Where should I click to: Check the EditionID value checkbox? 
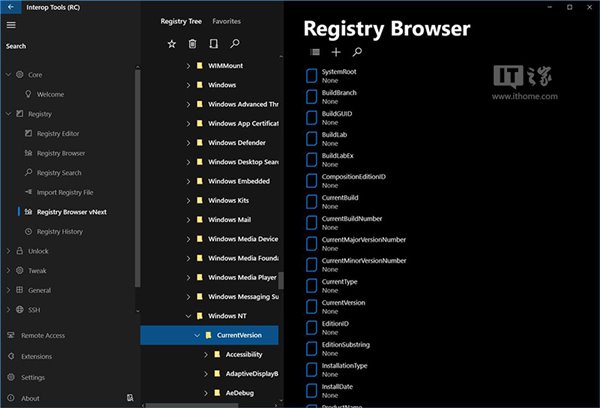[x=311, y=328]
